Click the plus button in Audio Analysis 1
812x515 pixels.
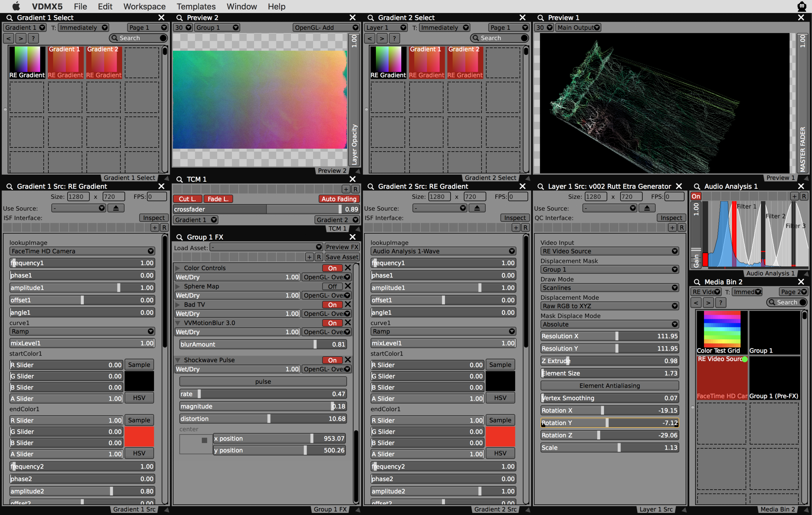[x=794, y=196]
